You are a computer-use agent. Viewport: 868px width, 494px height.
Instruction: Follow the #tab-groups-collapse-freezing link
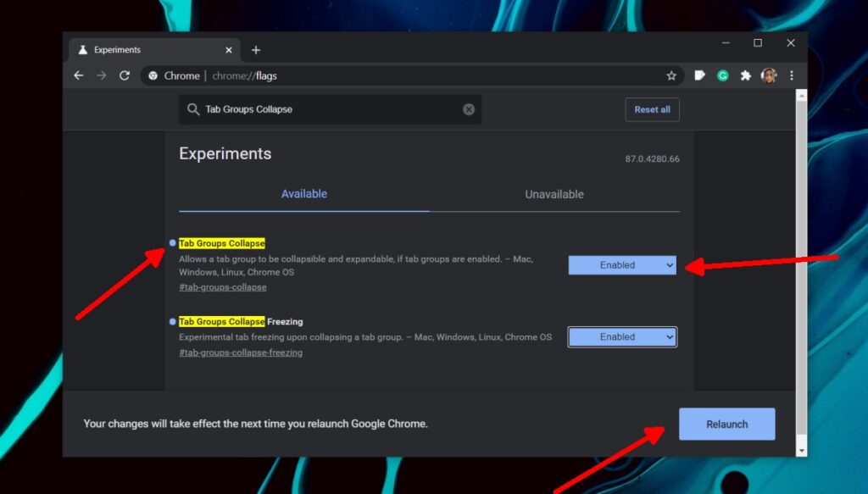[241, 352]
